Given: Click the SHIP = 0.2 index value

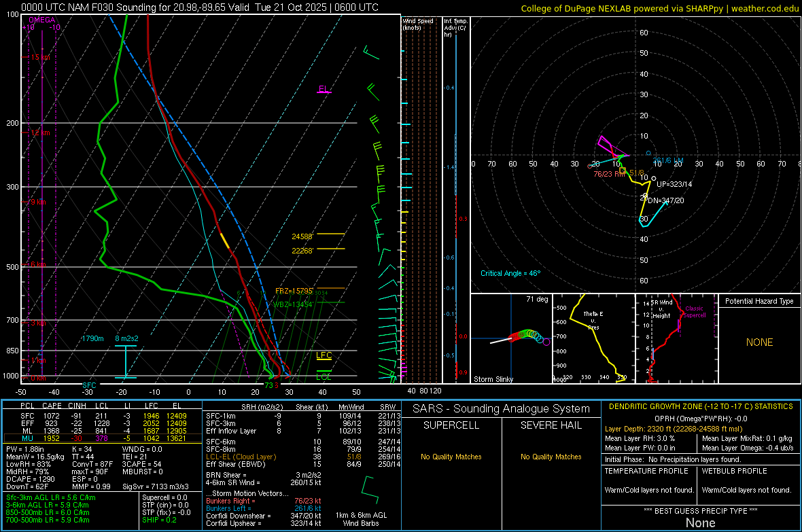Looking at the screenshot, I should pos(159,520).
